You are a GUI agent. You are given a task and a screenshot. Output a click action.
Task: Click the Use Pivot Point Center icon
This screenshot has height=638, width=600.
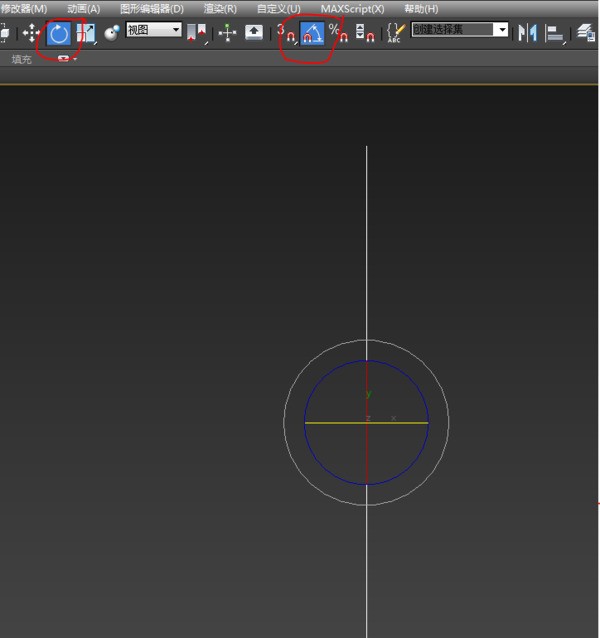click(196, 33)
